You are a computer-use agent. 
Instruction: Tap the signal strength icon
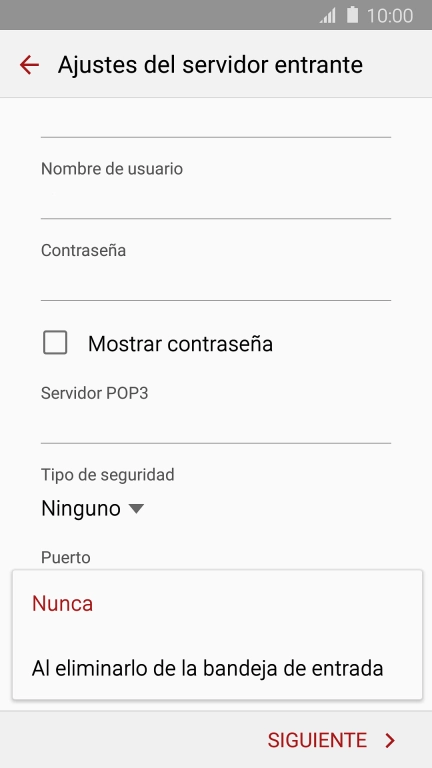[328, 16]
